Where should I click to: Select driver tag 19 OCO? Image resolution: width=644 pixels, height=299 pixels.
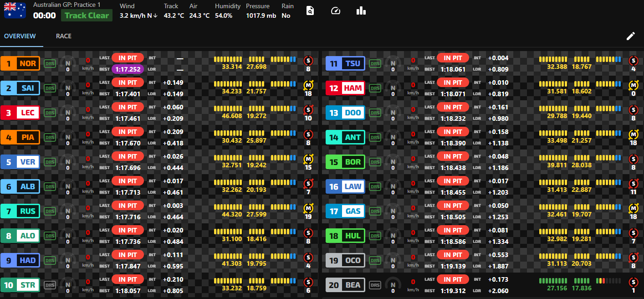(346, 260)
